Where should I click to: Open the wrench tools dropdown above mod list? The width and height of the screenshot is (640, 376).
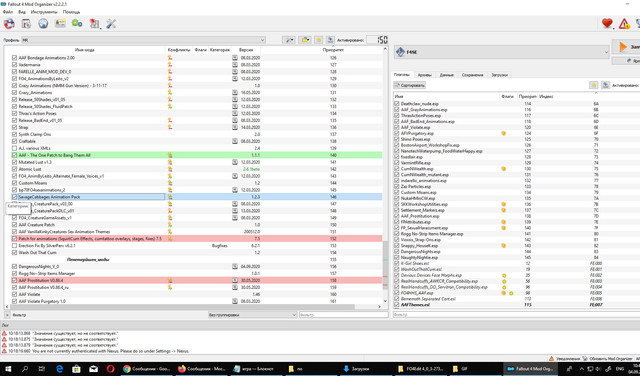pyautogui.click(x=288, y=40)
